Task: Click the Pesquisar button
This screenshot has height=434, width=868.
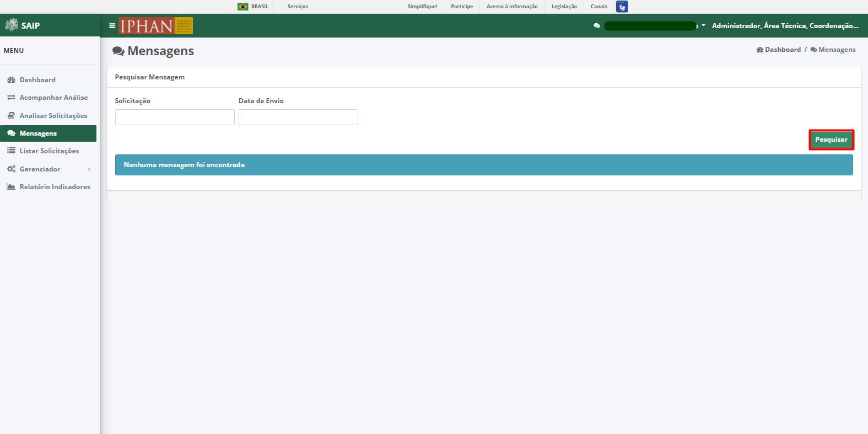Action: point(831,140)
